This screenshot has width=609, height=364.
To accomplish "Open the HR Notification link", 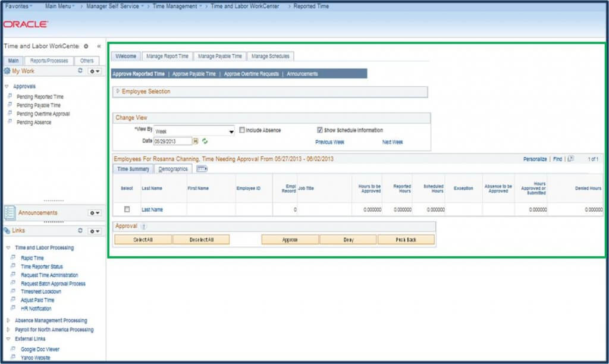I will 36,309.
